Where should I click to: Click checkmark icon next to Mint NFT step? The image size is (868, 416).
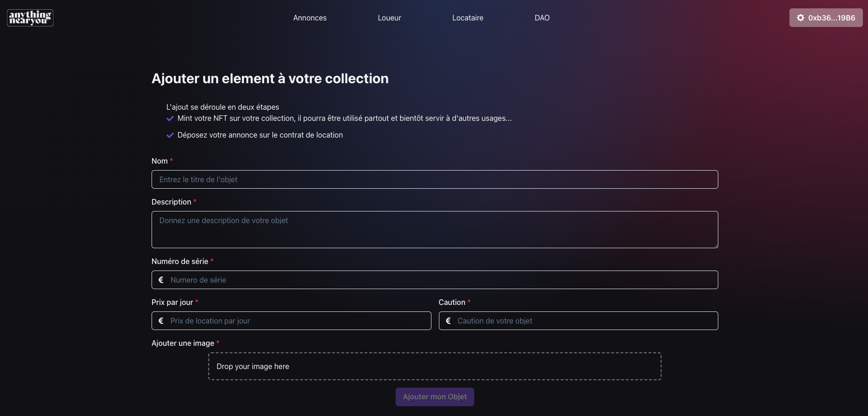(x=170, y=119)
